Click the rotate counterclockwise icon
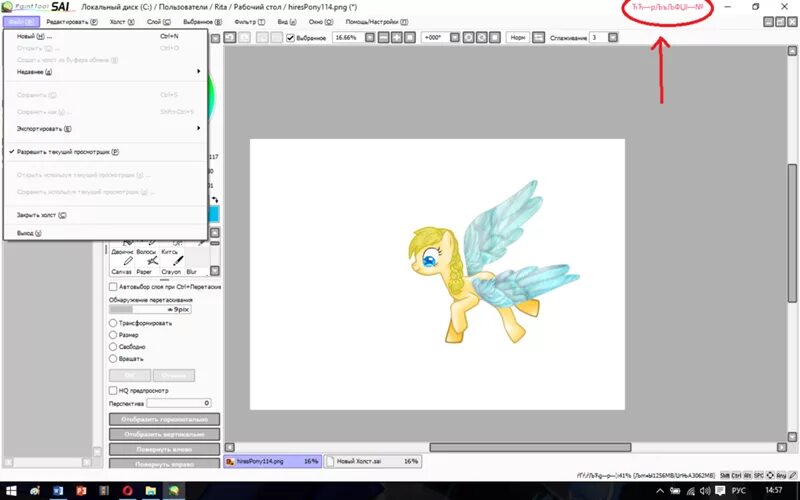Viewport: 800px width, 500px height. coord(468,38)
